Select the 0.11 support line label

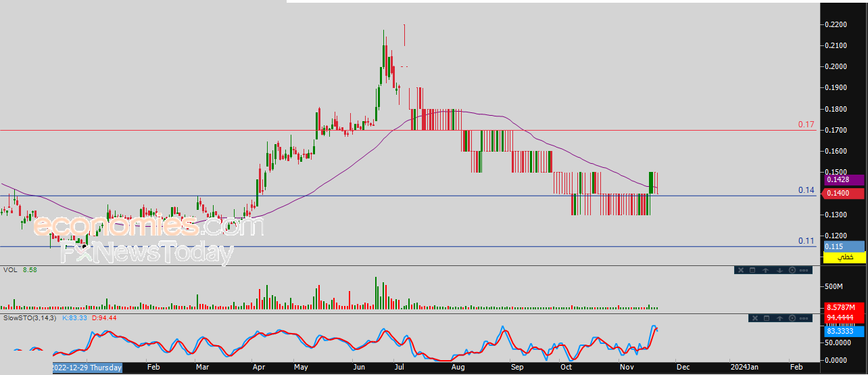click(x=806, y=241)
